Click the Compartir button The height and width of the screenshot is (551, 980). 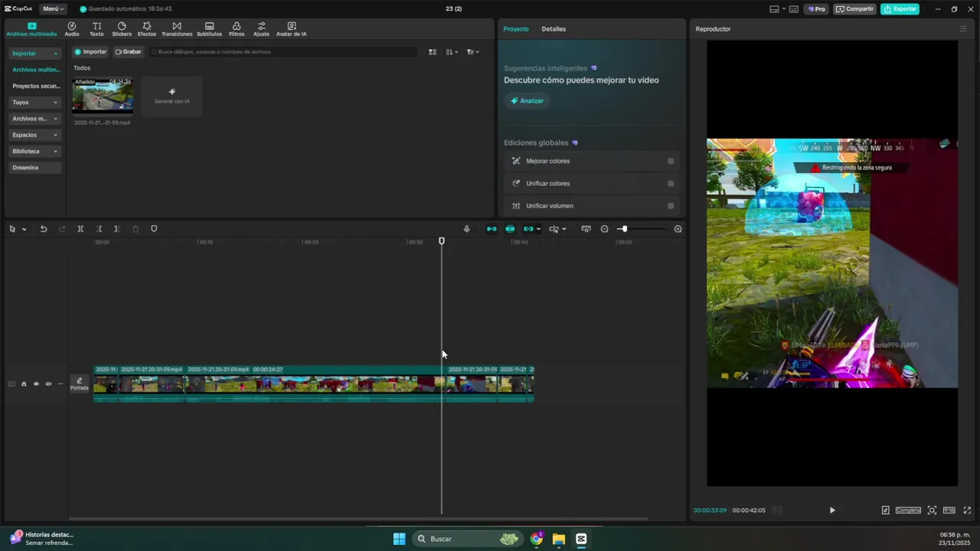(854, 9)
